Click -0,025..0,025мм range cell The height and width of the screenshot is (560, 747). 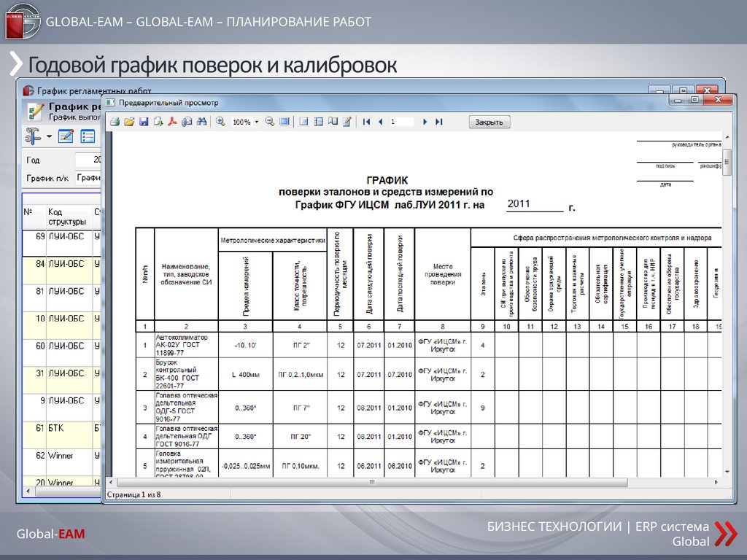tap(246, 466)
